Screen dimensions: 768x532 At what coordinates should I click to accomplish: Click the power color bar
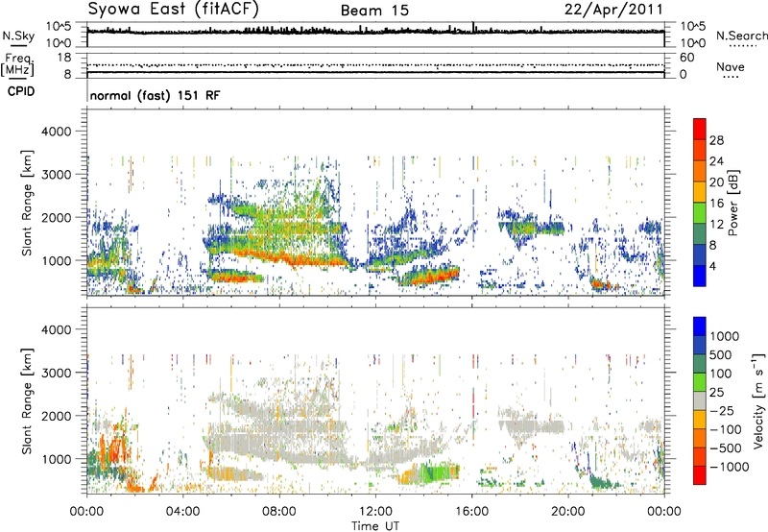click(x=700, y=202)
